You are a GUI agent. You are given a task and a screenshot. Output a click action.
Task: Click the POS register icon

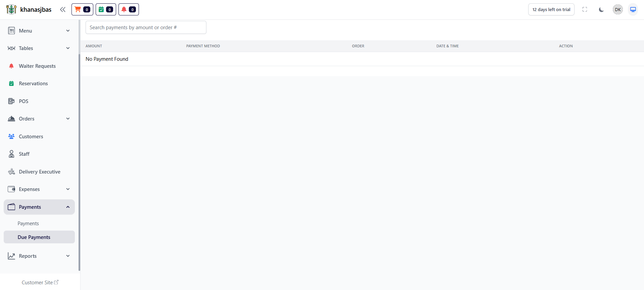point(11,101)
